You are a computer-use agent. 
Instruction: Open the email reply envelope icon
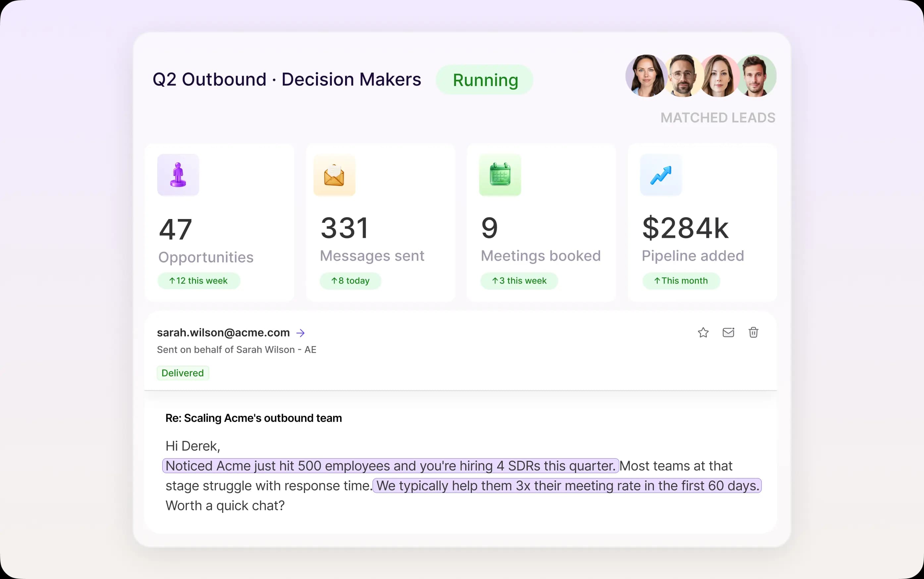(x=728, y=333)
